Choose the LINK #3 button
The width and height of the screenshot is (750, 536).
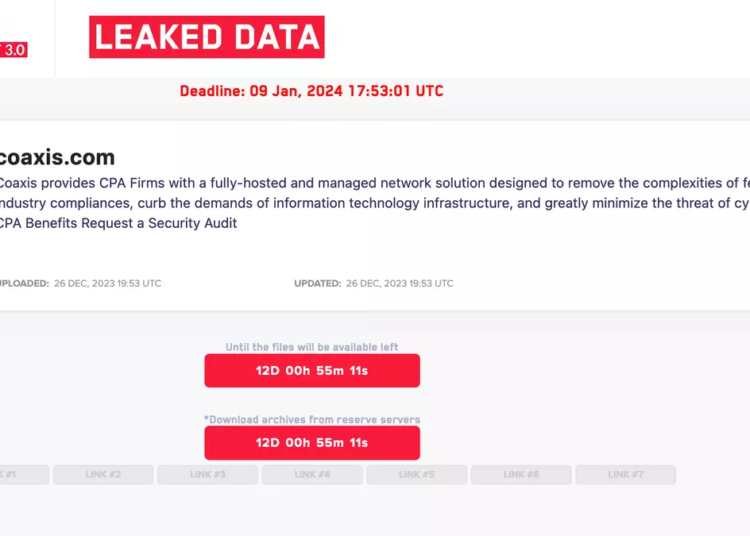pos(207,475)
